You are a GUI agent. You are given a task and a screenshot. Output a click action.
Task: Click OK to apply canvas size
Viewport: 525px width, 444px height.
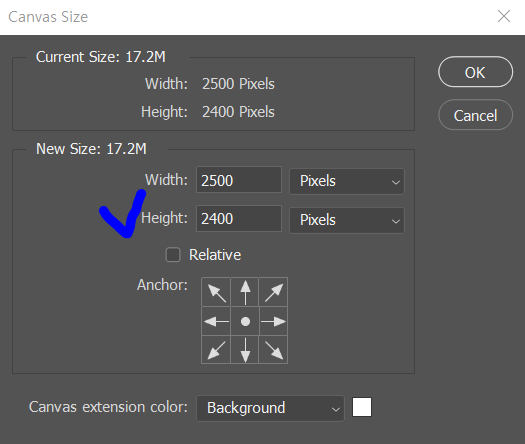475,72
